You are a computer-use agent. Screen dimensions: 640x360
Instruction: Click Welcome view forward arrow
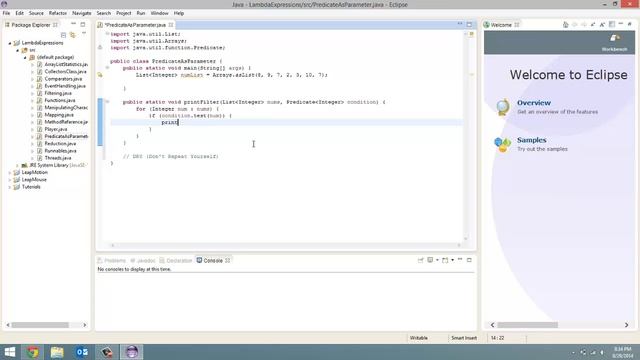click(584, 24)
